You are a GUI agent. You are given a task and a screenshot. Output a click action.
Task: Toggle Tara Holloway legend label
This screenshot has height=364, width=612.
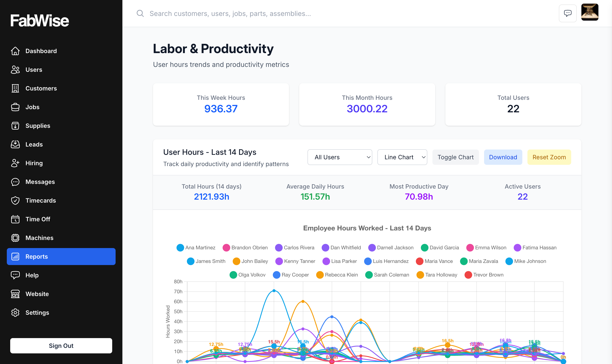441,275
